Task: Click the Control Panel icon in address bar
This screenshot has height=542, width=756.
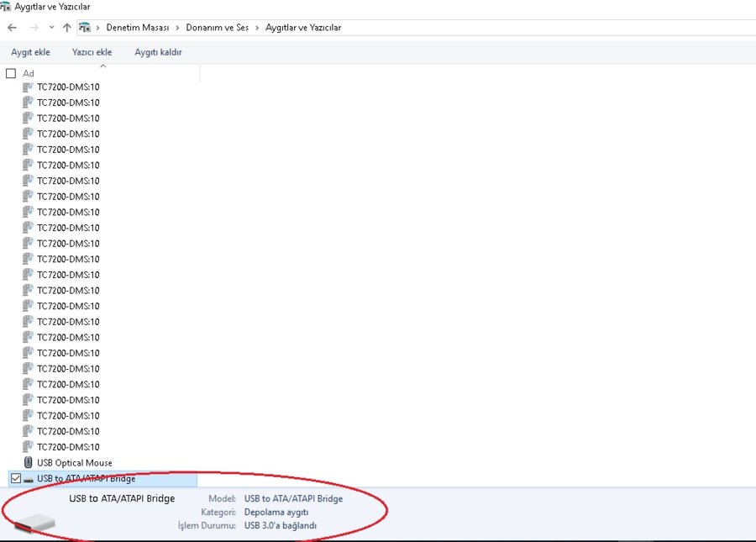Action: coord(85,28)
